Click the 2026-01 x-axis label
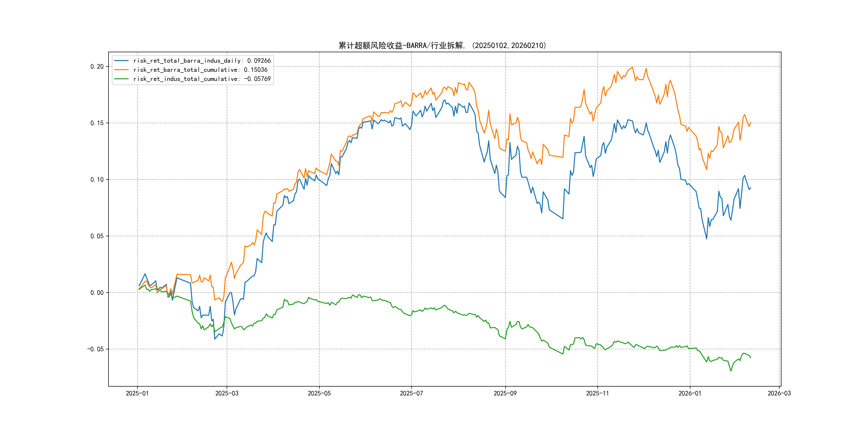Screen dimensions: 868x434 [x=690, y=393]
